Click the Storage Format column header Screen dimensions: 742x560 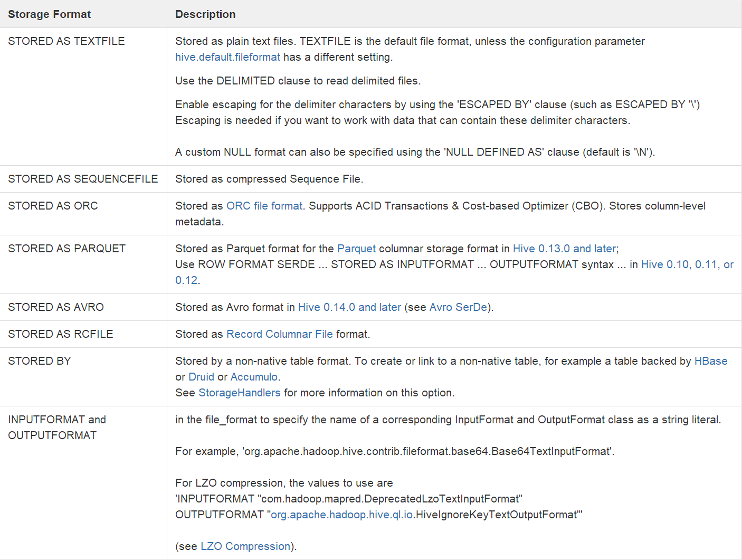(x=50, y=14)
